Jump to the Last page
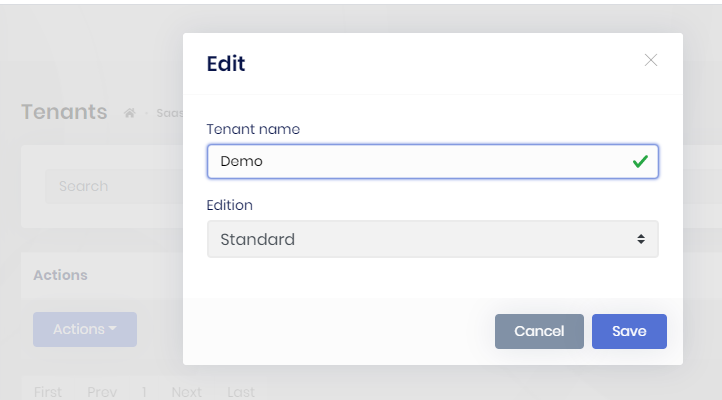 [240, 392]
